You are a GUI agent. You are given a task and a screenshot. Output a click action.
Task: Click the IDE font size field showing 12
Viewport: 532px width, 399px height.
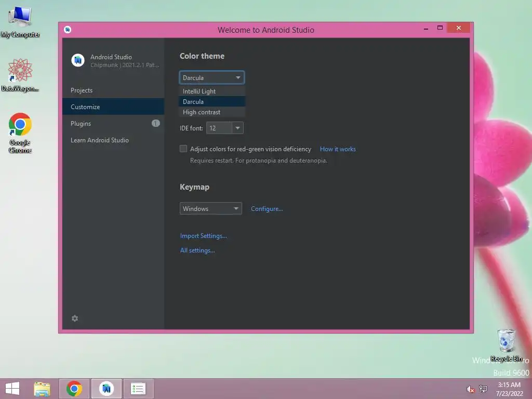(219, 128)
